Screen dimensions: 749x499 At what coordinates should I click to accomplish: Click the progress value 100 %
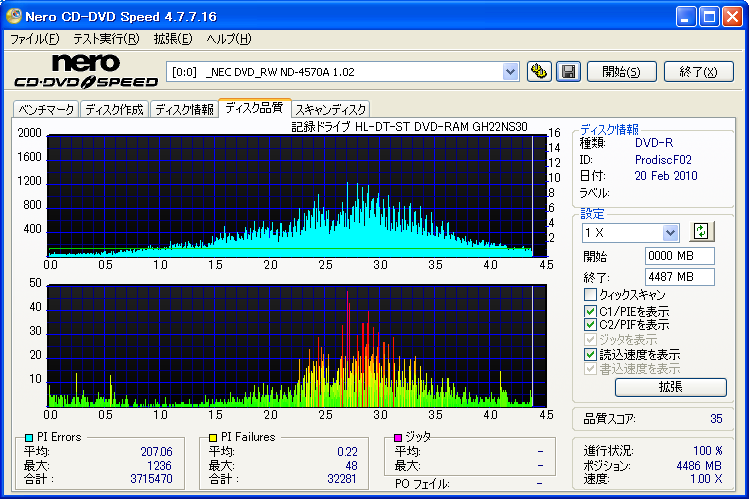(707, 450)
